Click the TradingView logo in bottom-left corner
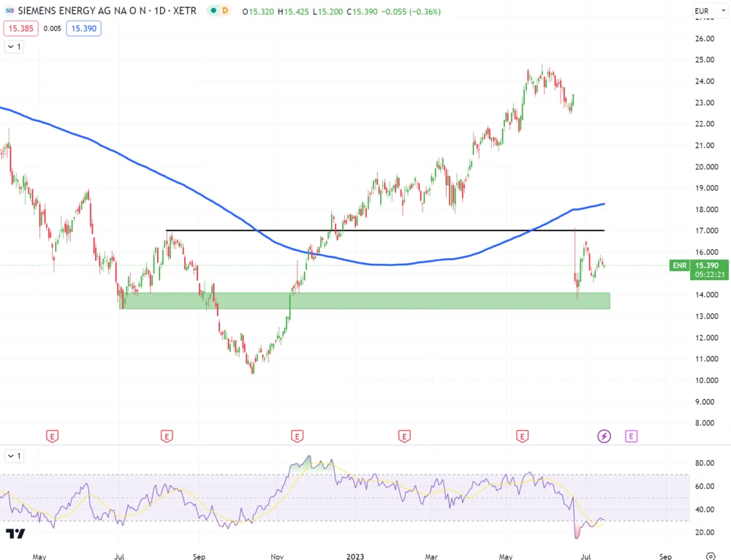The height and width of the screenshot is (560, 731). [15, 534]
